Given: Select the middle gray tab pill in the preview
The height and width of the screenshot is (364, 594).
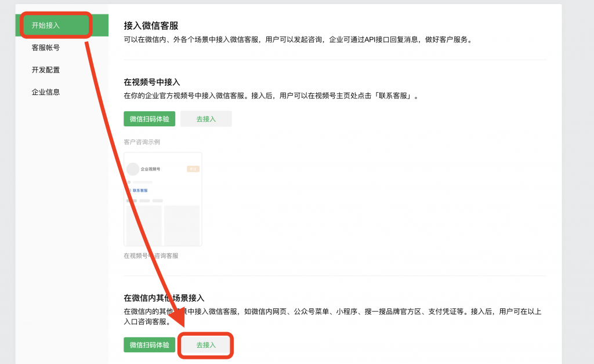Looking at the screenshot, I should tap(144, 201).
